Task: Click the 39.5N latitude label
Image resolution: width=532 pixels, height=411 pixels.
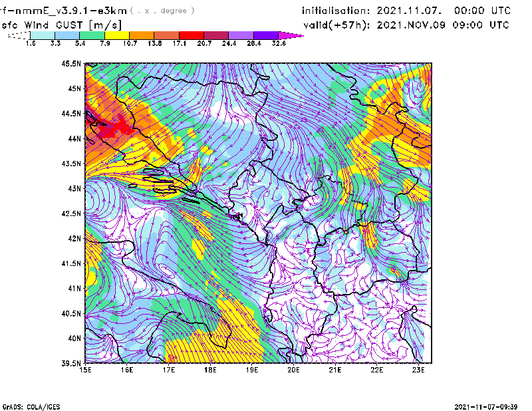Action: (x=71, y=363)
